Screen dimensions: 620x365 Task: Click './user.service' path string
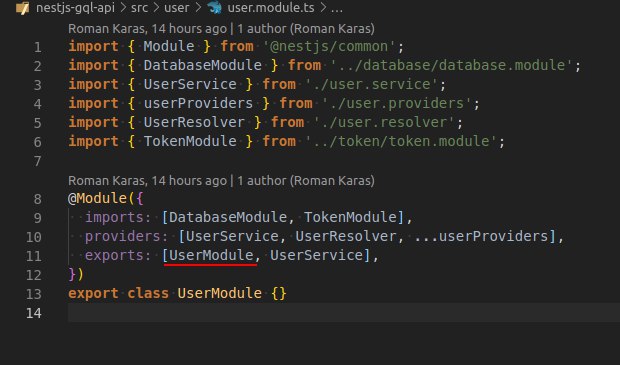(x=371, y=84)
